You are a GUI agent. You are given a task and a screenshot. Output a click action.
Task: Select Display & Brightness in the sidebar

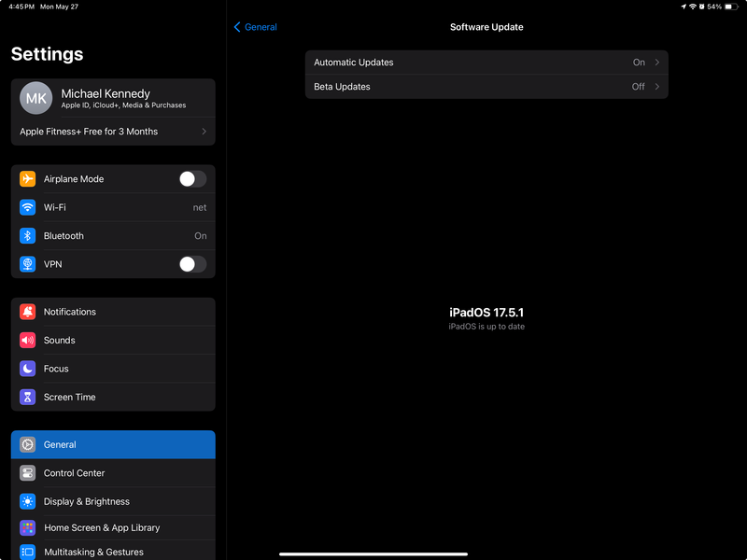pos(113,501)
